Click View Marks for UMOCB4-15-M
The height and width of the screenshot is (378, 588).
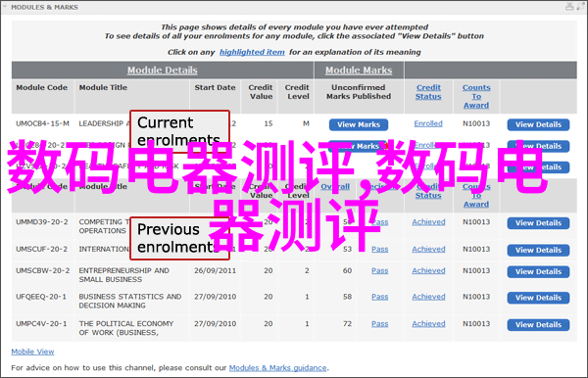pyautogui.click(x=359, y=124)
